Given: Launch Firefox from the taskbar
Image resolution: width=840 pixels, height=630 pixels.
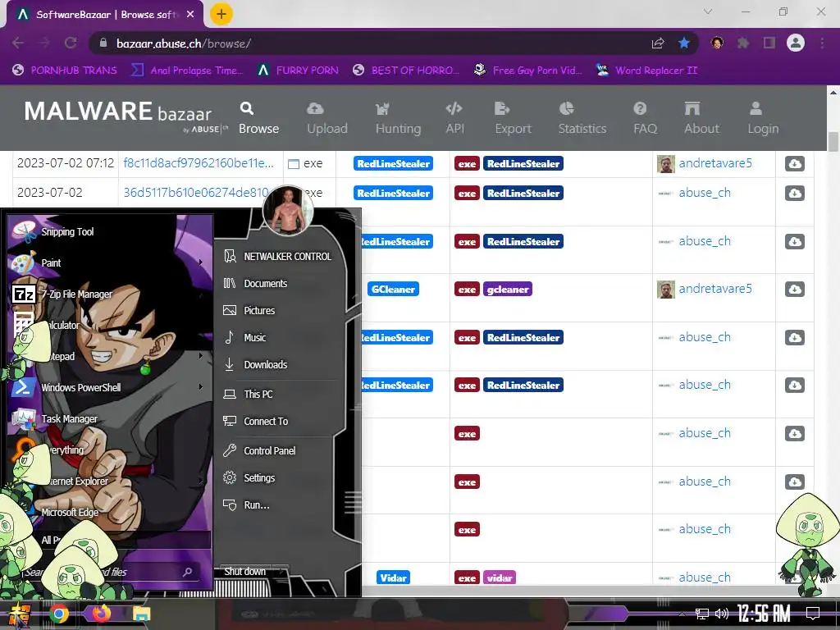Looking at the screenshot, I should [x=101, y=614].
